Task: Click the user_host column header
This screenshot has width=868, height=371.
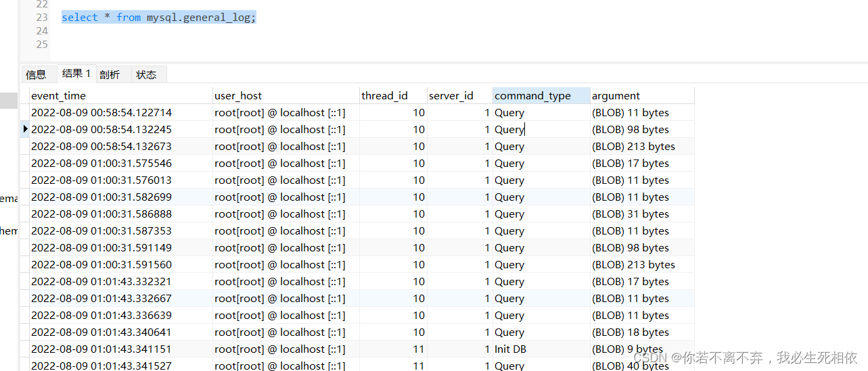Action: click(x=286, y=95)
